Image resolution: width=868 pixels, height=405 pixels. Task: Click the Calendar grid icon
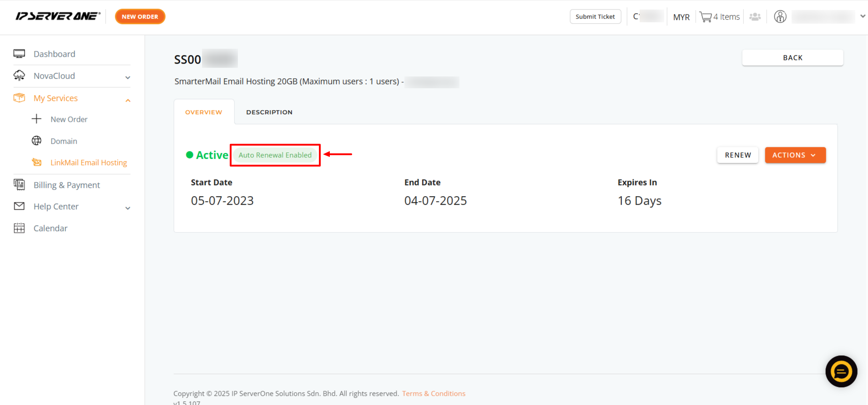coord(19,228)
